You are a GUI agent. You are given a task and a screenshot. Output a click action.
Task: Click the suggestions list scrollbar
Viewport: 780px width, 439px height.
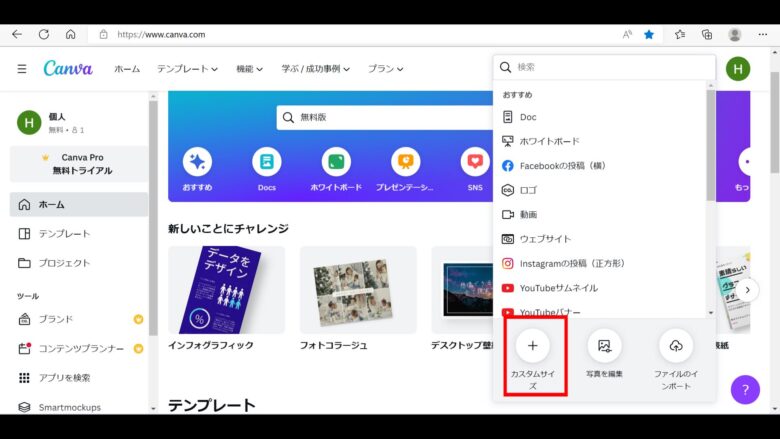click(x=710, y=145)
